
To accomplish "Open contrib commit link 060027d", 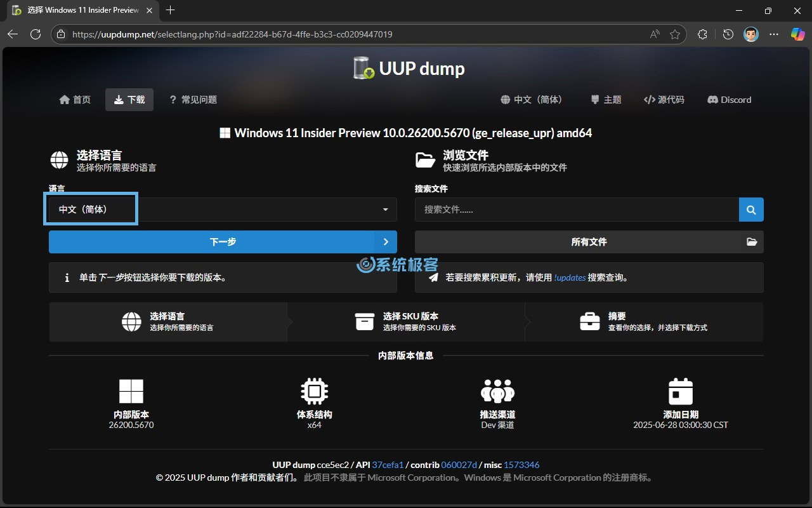I will tap(459, 465).
